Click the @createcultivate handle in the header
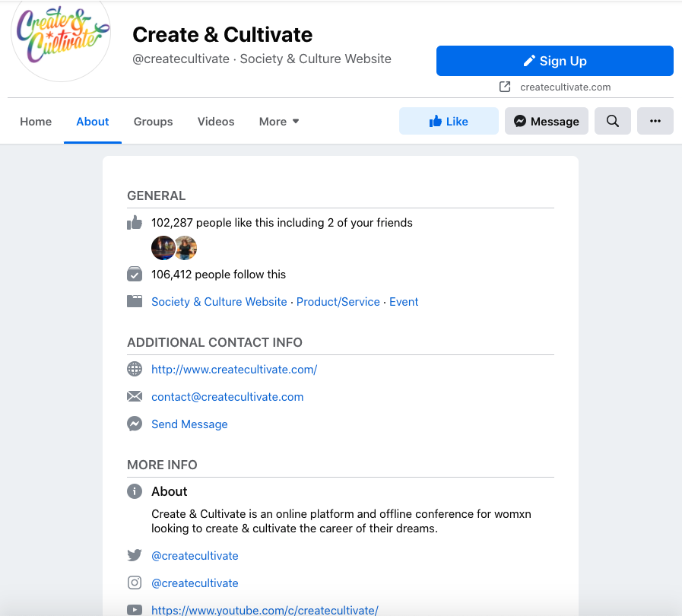 [181, 59]
